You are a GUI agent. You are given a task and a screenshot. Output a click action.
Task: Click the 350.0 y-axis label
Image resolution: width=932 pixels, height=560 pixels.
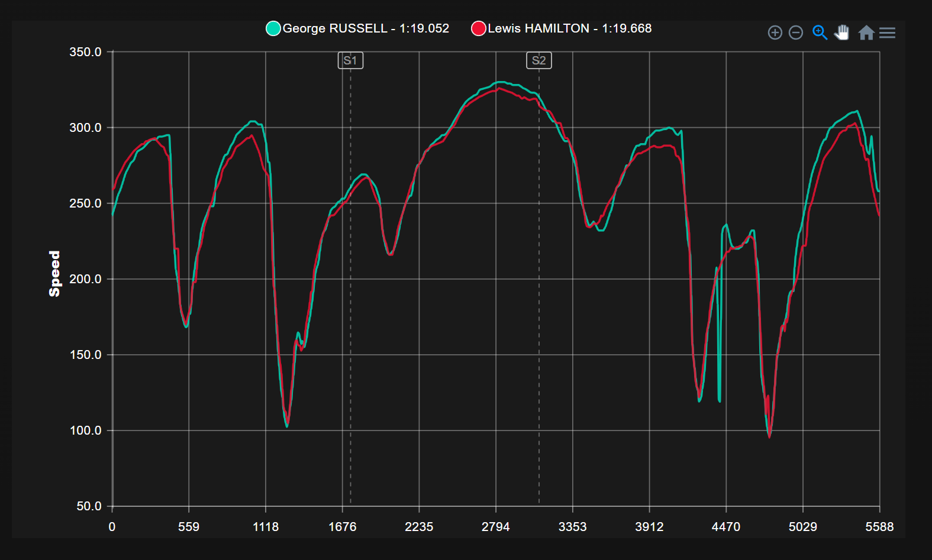86,52
